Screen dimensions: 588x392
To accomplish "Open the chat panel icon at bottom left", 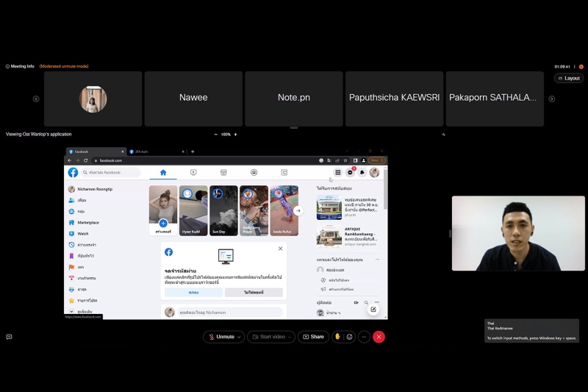I will pos(9,337).
